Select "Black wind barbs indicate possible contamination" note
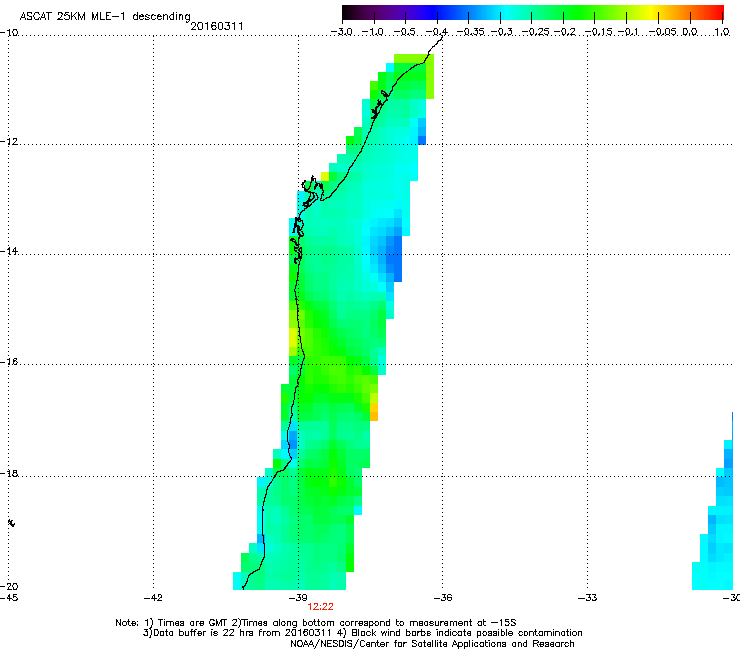Image resolution: width=740 pixels, height=650 pixels. (467, 633)
